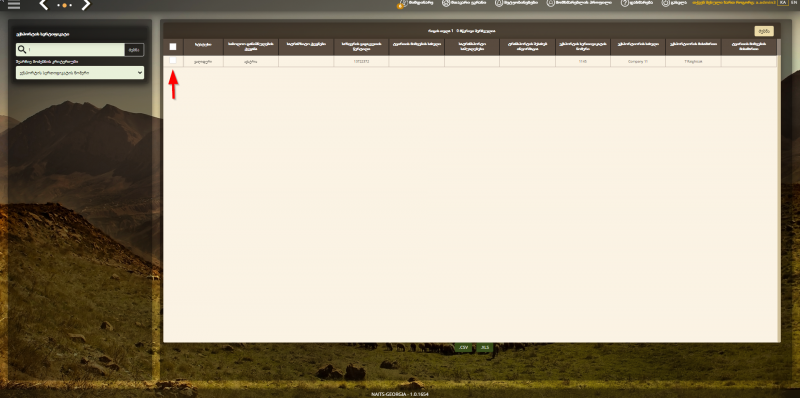Screen dimensions: 800x398
Task: Check the row checkbox for 10F02372
Action: pyautogui.click(x=173, y=61)
